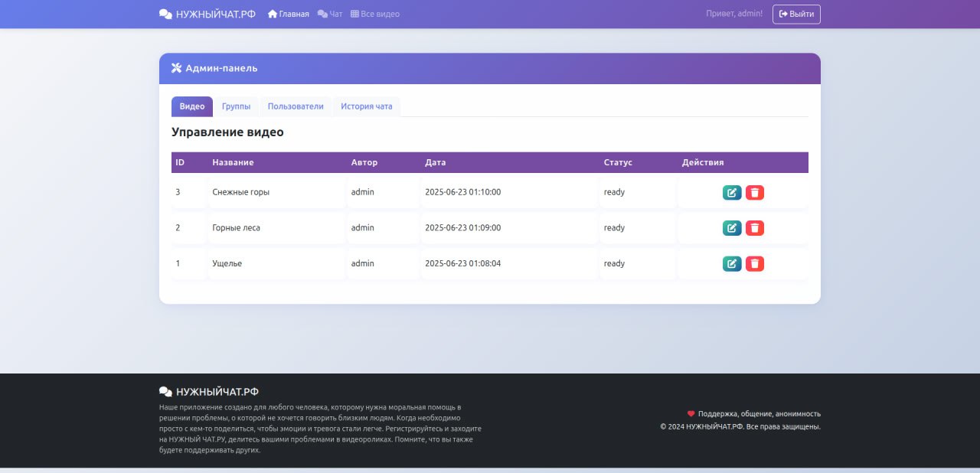Select the Видео tab
Screen dimensions: 980x473
[x=192, y=106]
